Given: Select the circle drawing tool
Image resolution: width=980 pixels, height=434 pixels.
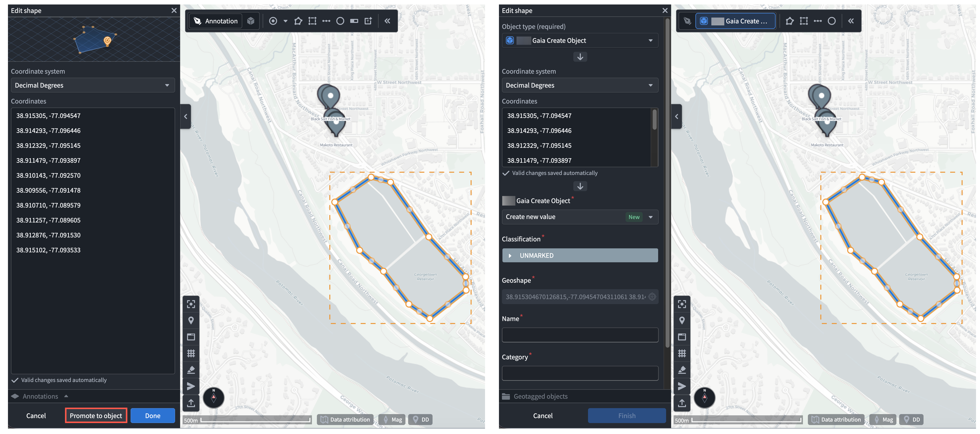Looking at the screenshot, I should point(341,21).
